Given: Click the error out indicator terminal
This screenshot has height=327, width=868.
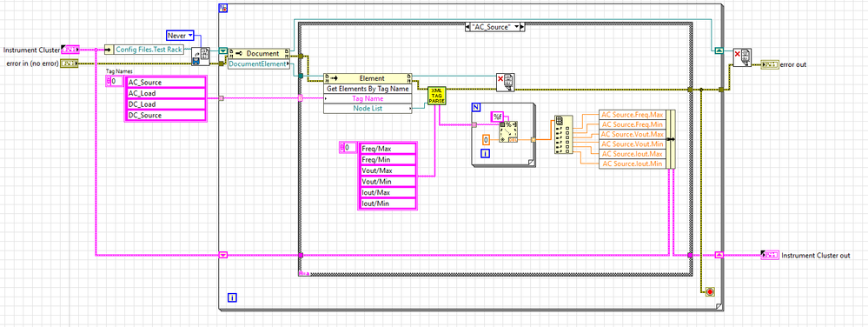Looking at the screenshot, I should [770, 64].
